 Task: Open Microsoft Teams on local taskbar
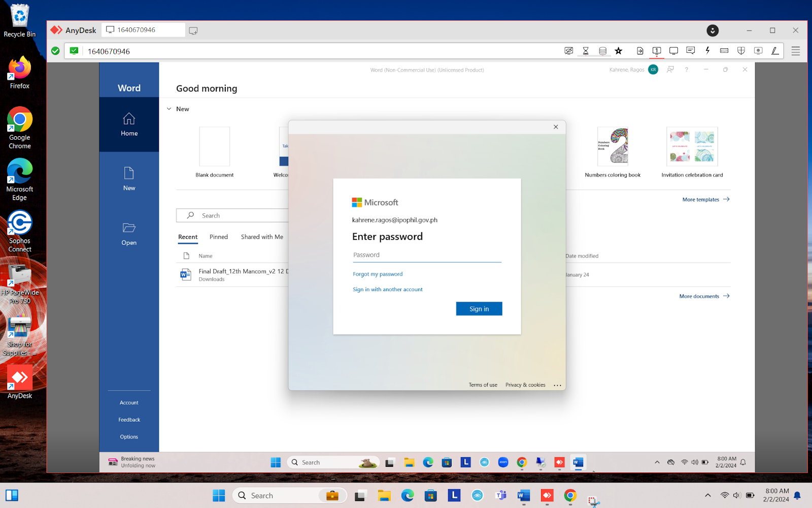501,495
